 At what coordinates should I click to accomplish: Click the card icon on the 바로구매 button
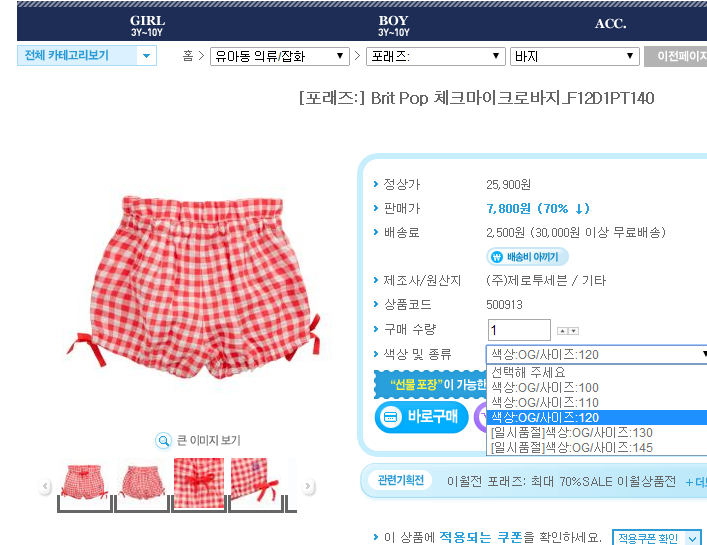click(390, 417)
